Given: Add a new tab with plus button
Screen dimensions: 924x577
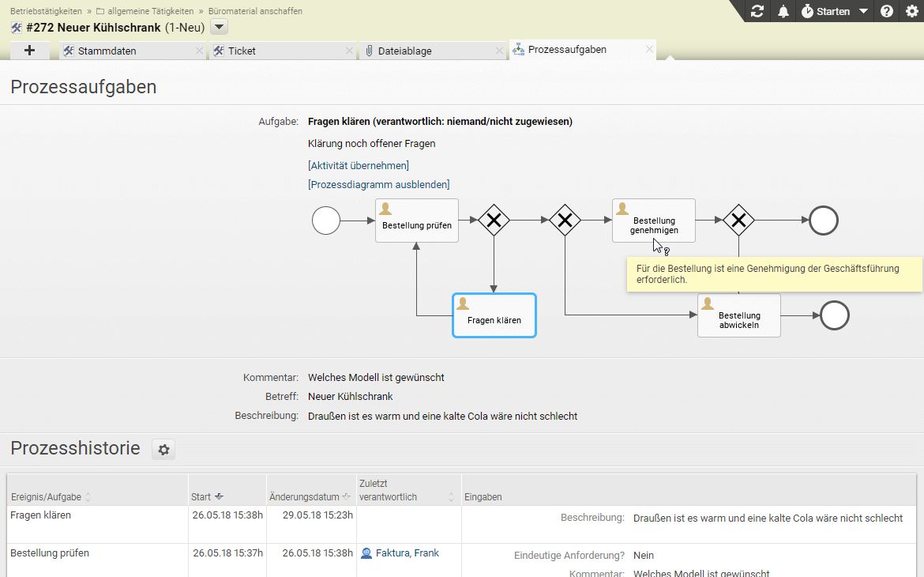Looking at the screenshot, I should [x=29, y=51].
